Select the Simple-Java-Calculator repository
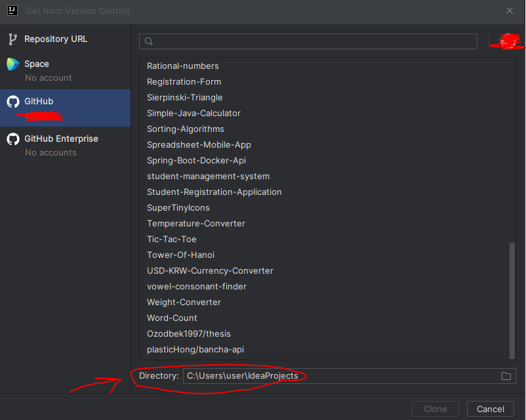Viewport: 526px width, 420px height. click(x=327, y=114)
